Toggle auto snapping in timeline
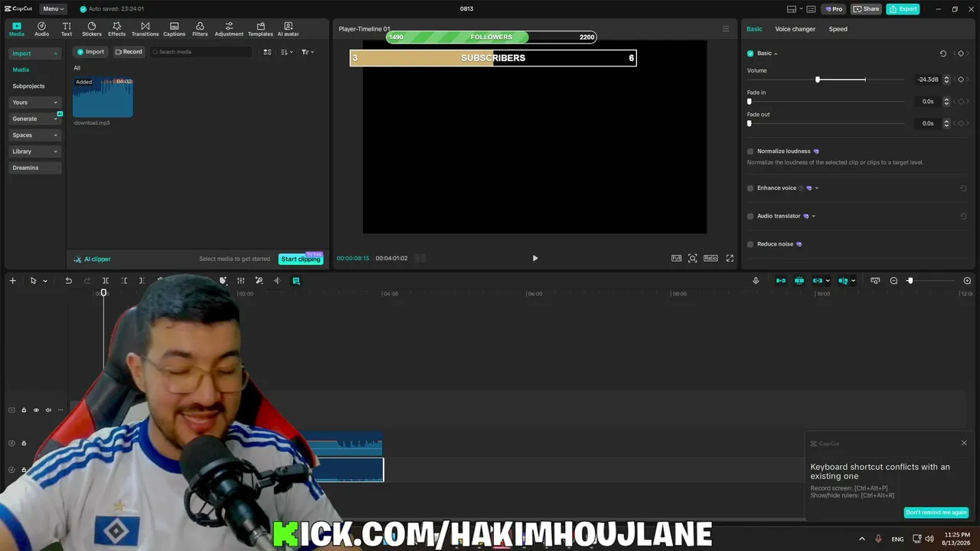The height and width of the screenshot is (551, 980). (799, 281)
